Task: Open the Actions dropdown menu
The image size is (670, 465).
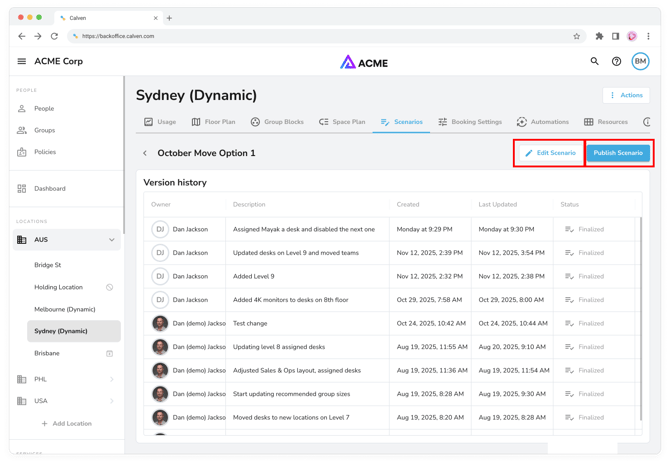Action: coord(626,95)
